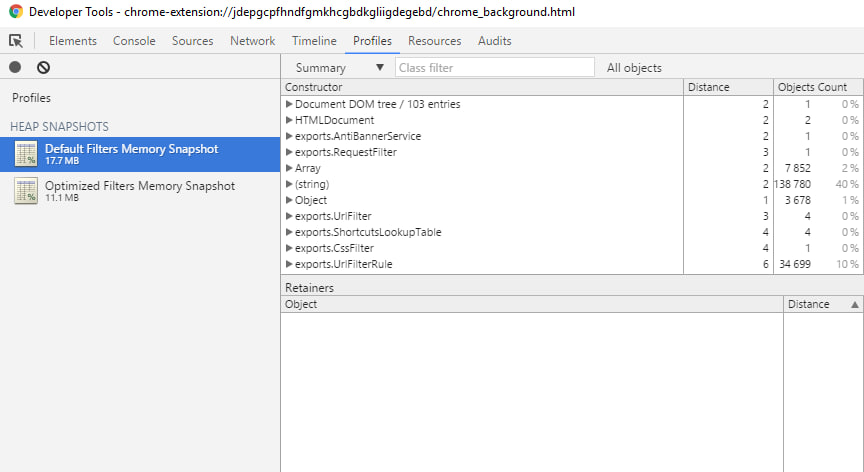This screenshot has height=472, width=864.
Task: Click the Optimized Filters snapshot icon
Action: pos(26,191)
